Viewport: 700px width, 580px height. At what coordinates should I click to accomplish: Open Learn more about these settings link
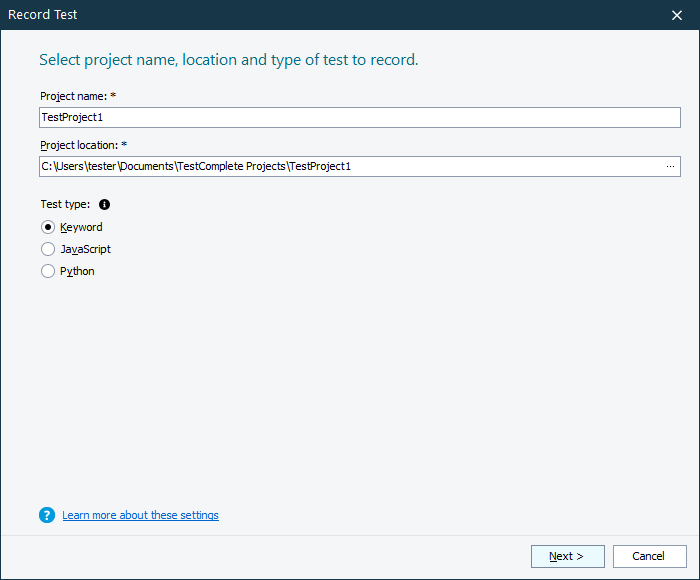[140, 515]
